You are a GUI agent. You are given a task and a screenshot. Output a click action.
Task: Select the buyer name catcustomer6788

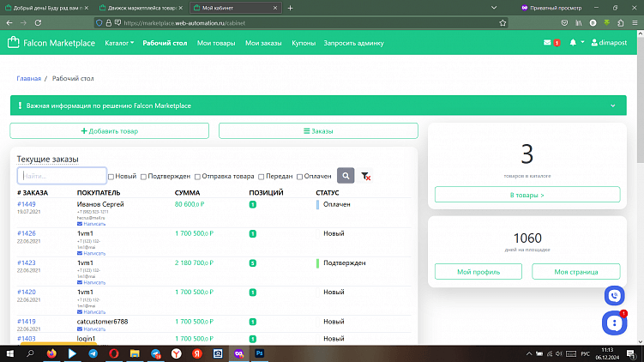(102, 322)
